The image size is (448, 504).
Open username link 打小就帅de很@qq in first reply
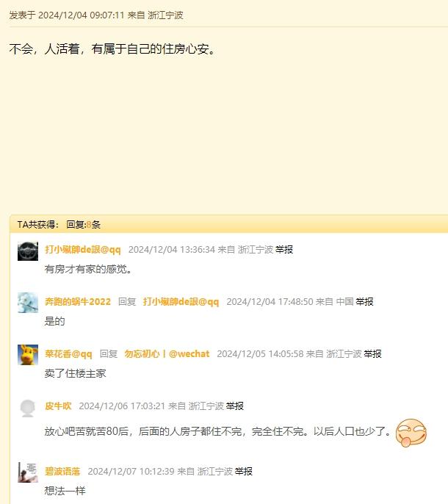[x=83, y=250]
